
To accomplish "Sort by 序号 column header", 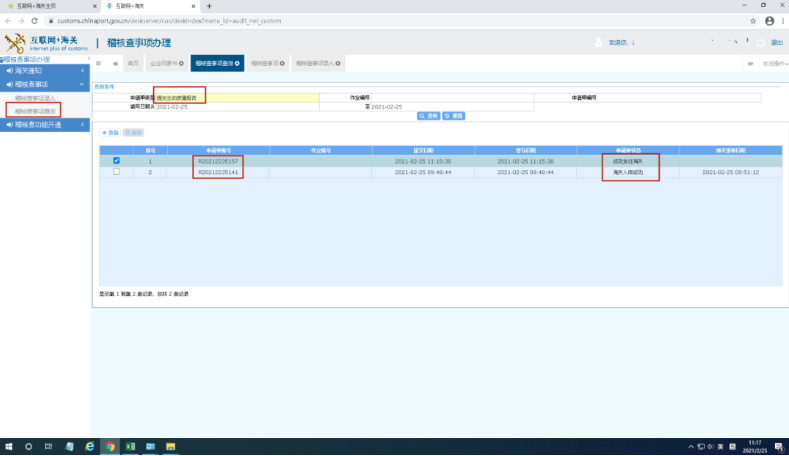I will (x=150, y=150).
